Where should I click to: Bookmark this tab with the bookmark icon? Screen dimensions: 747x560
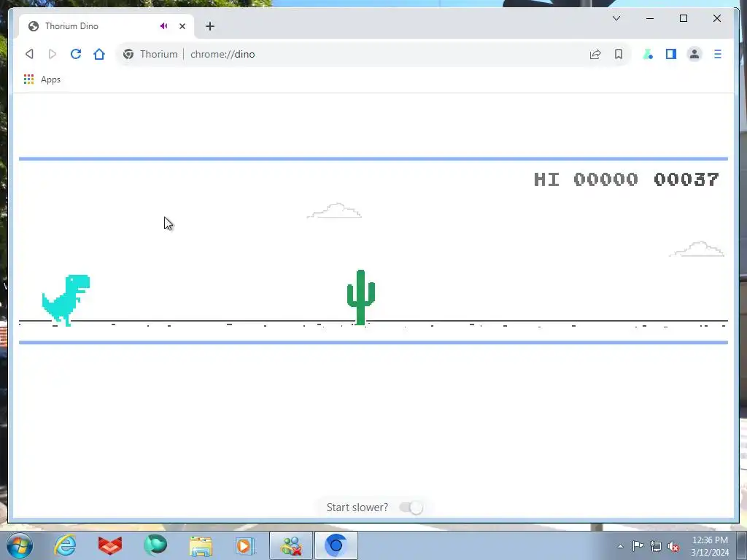click(x=619, y=54)
